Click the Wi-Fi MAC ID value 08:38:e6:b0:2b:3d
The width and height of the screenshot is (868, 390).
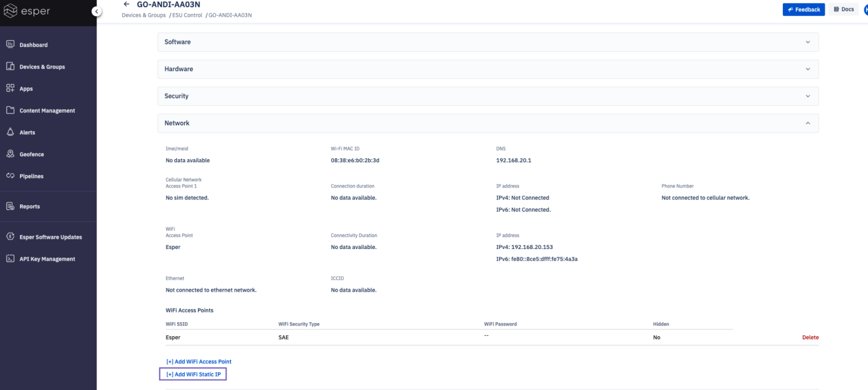[x=355, y=160]
